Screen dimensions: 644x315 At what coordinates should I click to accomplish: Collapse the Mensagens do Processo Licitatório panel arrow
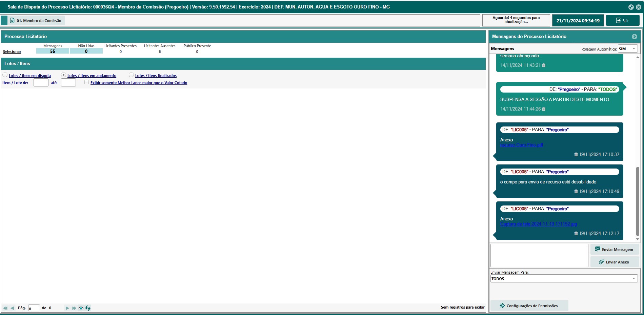[634, 37]
